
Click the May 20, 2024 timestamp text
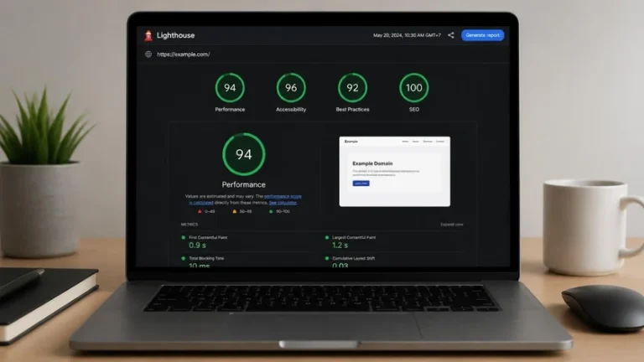(407, 35)
